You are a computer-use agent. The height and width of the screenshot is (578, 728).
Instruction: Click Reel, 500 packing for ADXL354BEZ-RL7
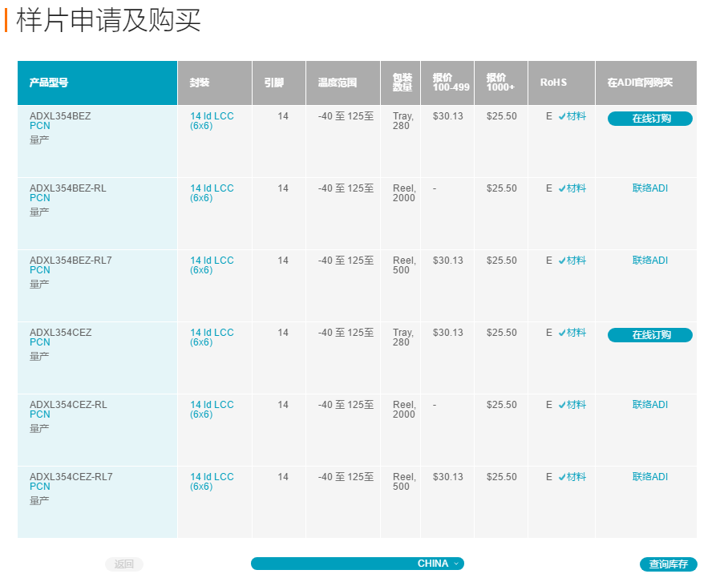click(404, 265)
